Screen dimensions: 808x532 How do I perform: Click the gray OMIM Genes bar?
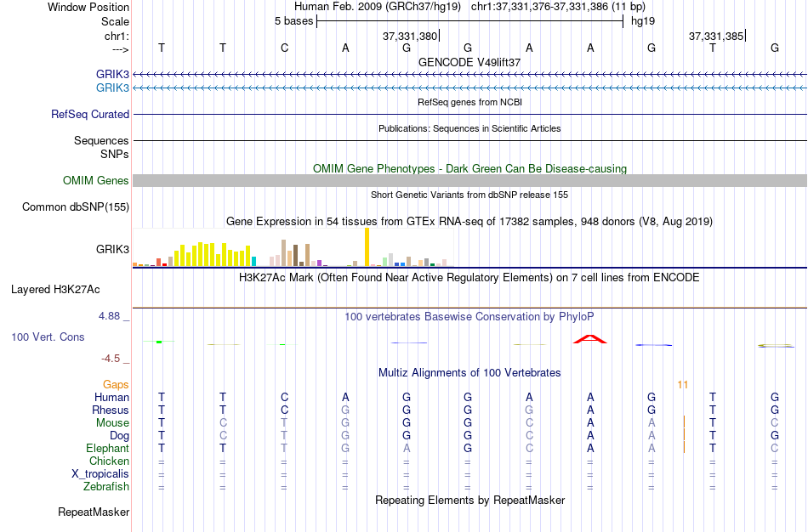click(x=470, y=180)
